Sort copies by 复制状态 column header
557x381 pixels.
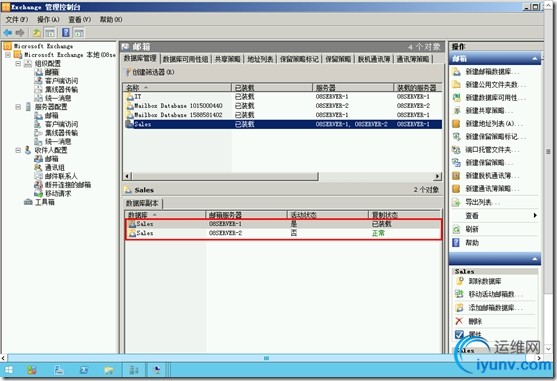tap(404, 215)
